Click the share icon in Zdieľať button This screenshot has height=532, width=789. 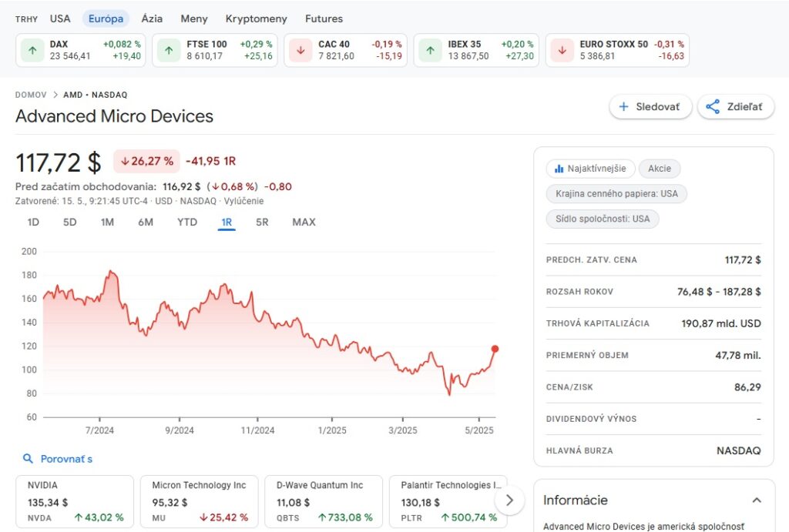point(713,106)
